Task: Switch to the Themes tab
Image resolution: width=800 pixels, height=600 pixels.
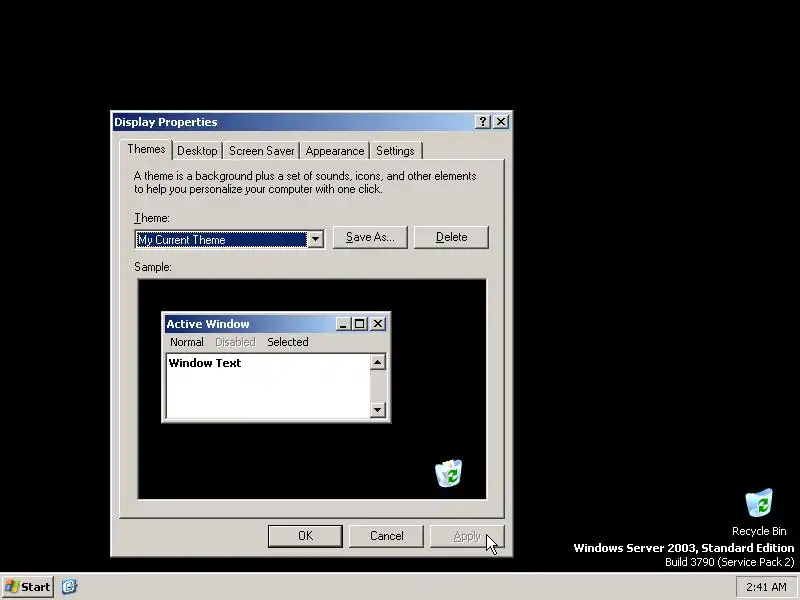Action: pos(146,149)
